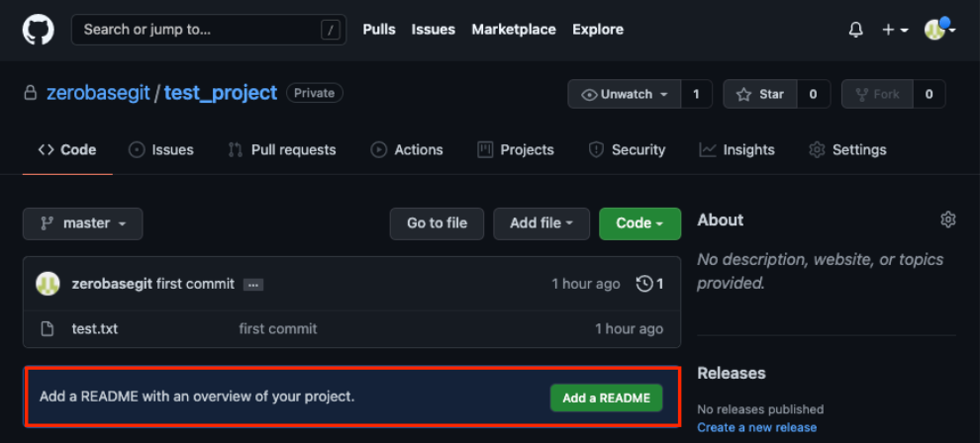
Task: Open first commit message in test.txt row
Action: (278, 328)
